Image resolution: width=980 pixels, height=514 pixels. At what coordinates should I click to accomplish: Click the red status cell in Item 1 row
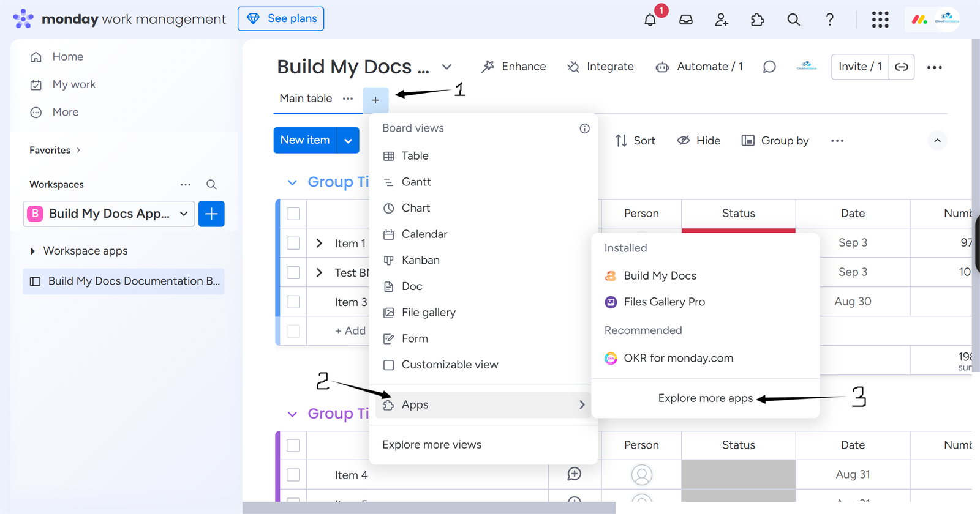[x=739, y=231]
